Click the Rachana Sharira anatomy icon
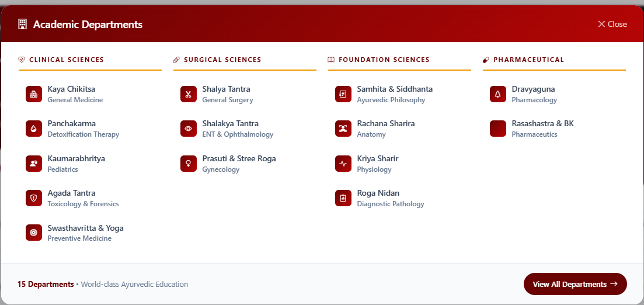This screenshot has width=644, height=305. click(x=343, y=129)
